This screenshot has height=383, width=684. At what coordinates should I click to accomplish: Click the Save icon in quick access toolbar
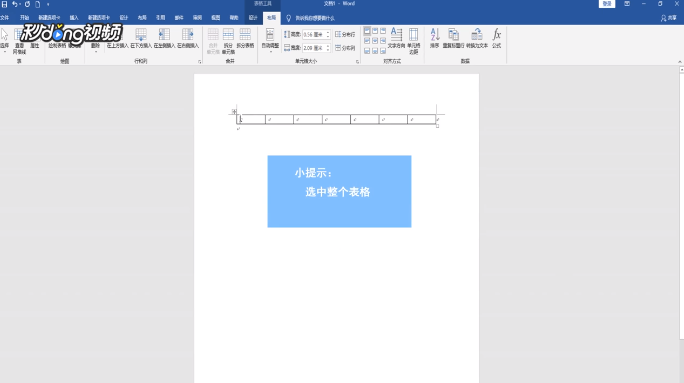point(4,4)
